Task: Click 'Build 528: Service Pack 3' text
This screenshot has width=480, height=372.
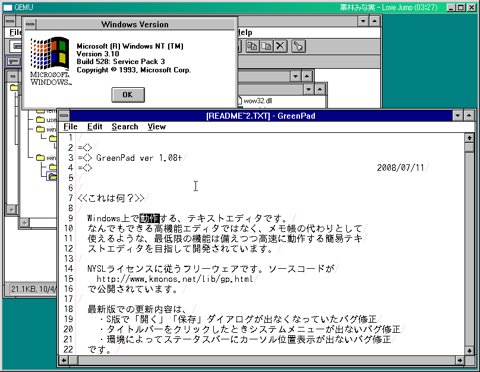Action: click(121, 62)
